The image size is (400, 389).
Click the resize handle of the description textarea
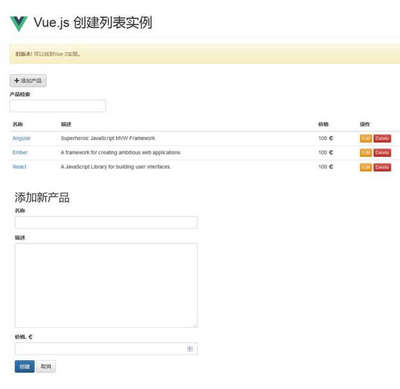[195, 325]
